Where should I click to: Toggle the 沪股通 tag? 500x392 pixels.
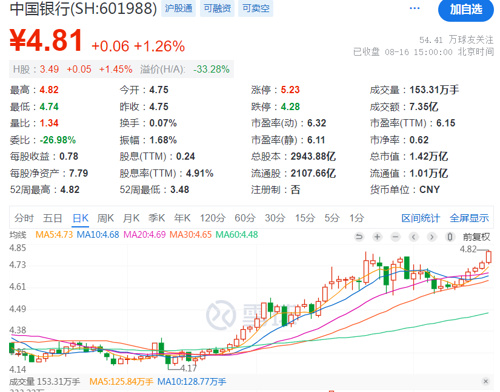tap(178, 8)
